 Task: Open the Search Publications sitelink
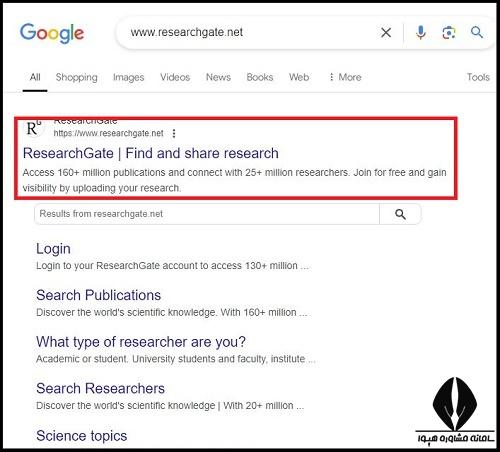[98, 295]
